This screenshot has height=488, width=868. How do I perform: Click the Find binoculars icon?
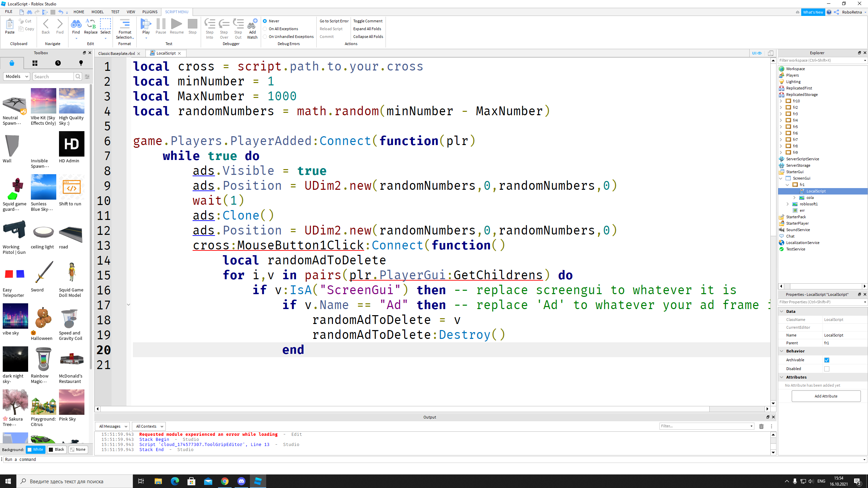76,24
